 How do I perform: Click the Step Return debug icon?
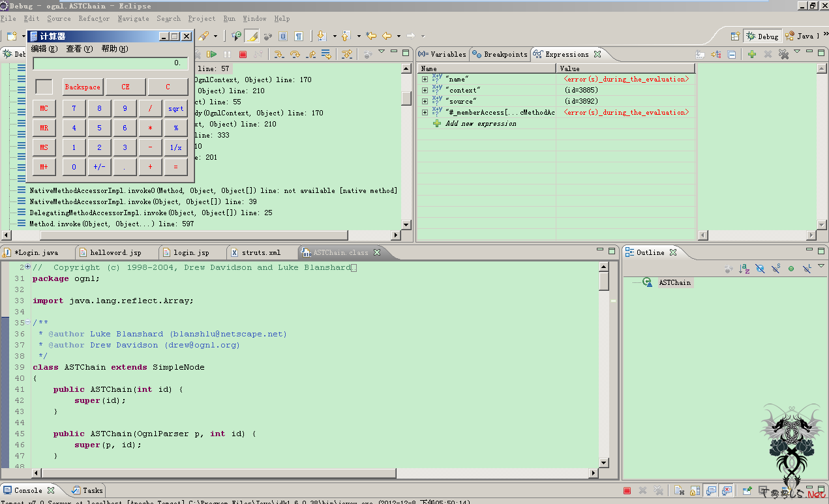pyautogui.click(x=310, y=55)
